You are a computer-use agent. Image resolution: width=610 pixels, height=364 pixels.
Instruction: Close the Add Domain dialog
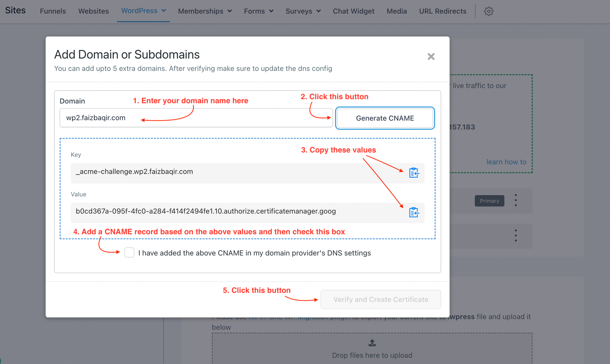(x=431, y=57)
